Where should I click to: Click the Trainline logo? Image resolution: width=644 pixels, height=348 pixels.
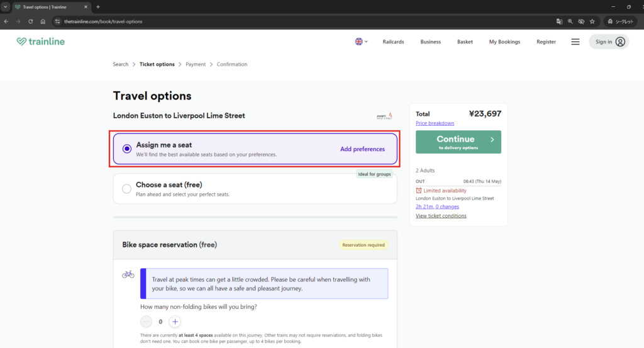click(41, 42)
